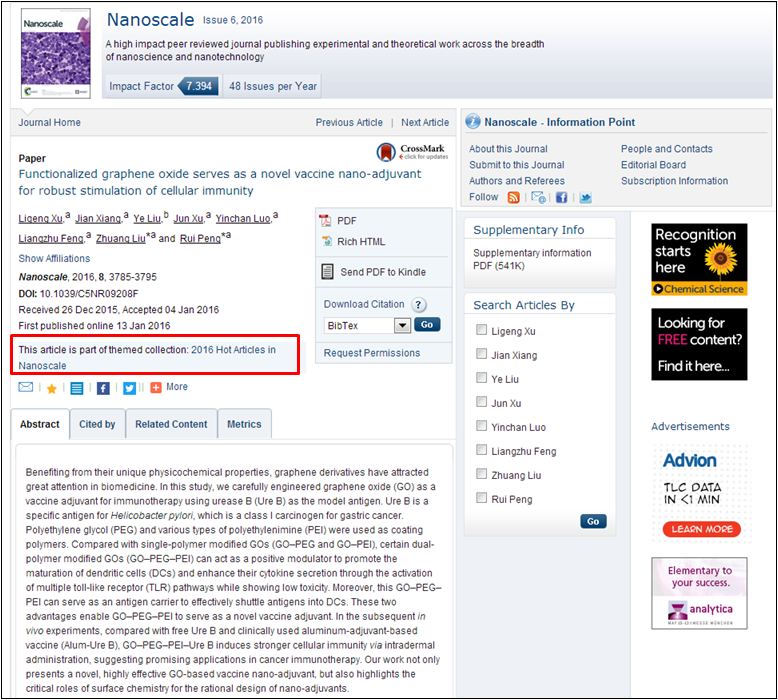The height and width of the screenshot is (700, 778).
Task: Email this article using the envelope icon
Action: tap(26, 387)
